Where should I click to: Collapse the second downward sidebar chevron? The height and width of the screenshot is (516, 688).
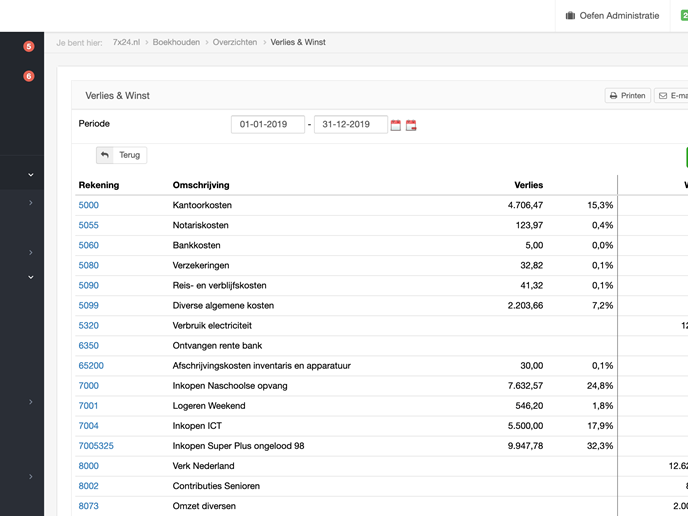pos(31,277)
